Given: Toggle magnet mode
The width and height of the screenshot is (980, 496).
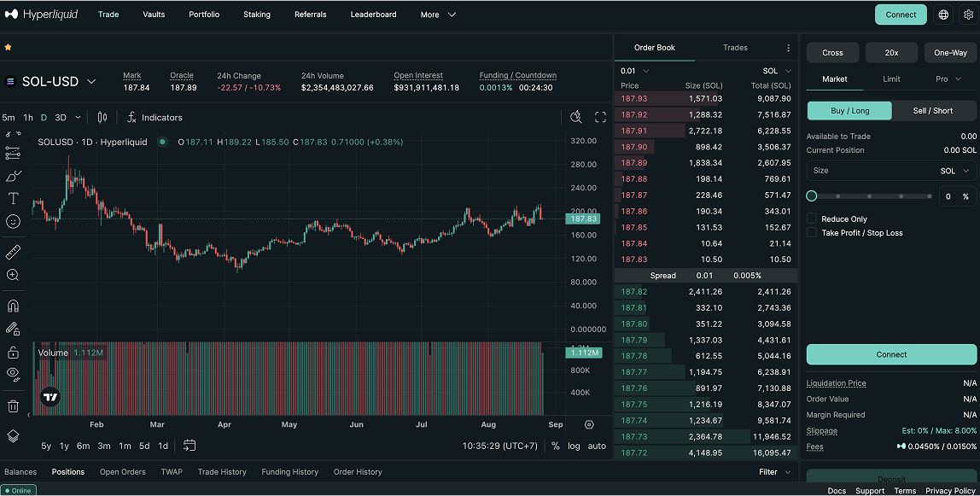Looking at the screenshot, I should 13,306.
